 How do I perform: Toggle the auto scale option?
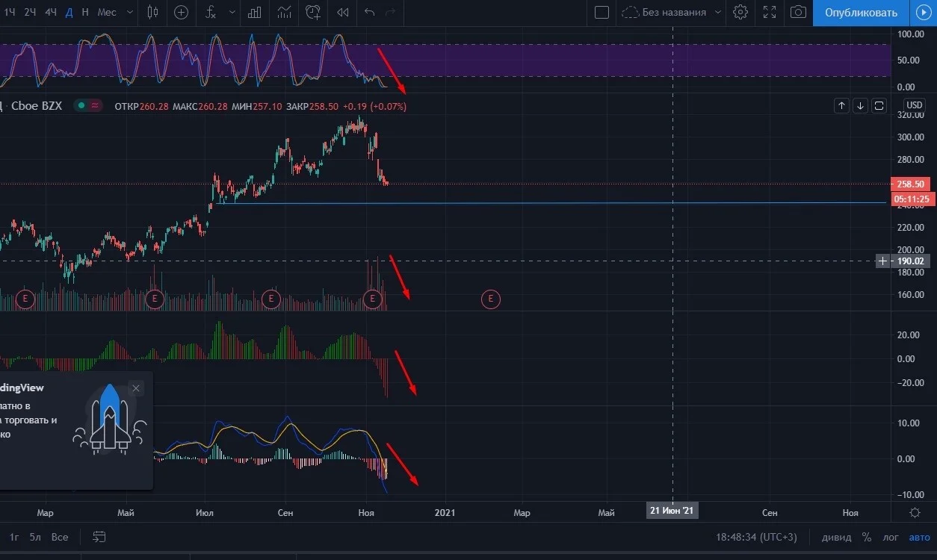click(919, 537)
